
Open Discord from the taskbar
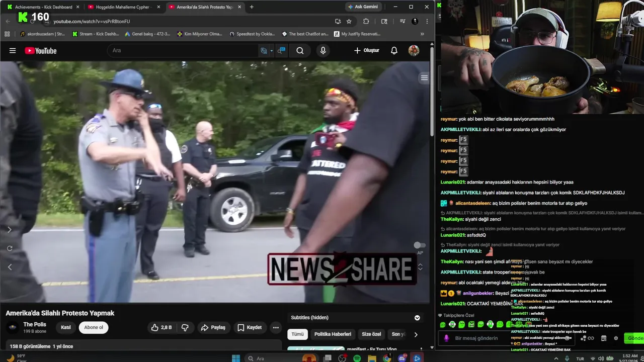coord(402,358)
